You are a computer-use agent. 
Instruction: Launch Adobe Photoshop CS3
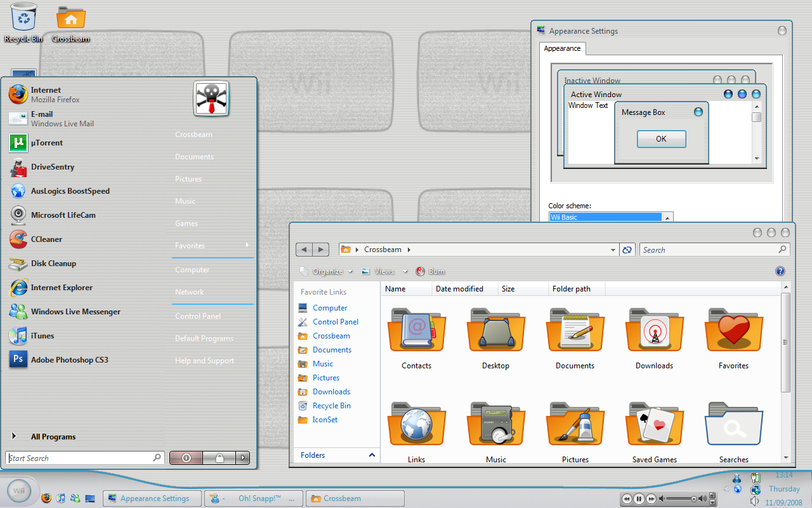pyautogui.click(x=86, y=360)
